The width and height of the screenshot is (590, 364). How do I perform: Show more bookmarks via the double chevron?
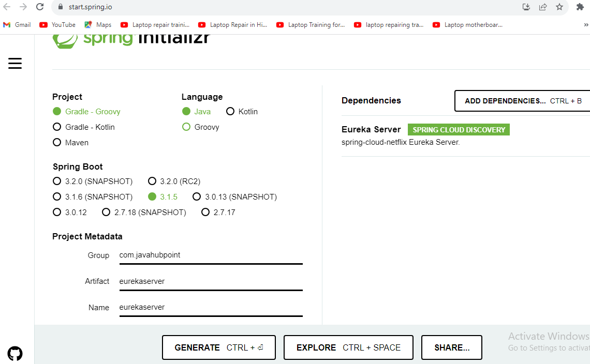pyautogui.click(x=585, y=25)
